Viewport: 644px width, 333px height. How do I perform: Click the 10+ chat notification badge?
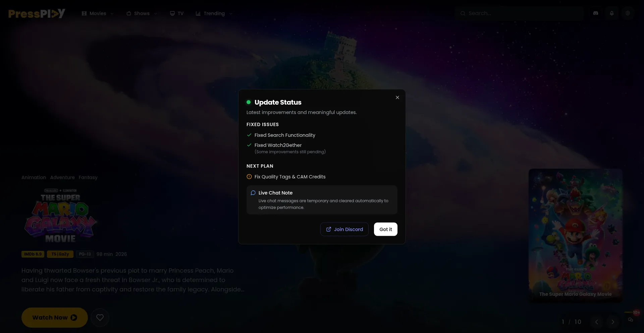(x=636, y=313)
